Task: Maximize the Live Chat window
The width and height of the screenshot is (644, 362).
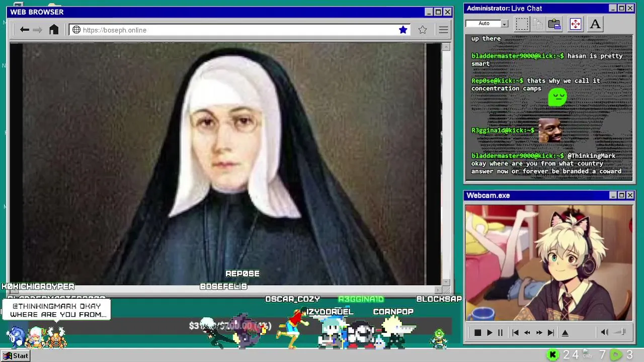Action: [621, 9]
